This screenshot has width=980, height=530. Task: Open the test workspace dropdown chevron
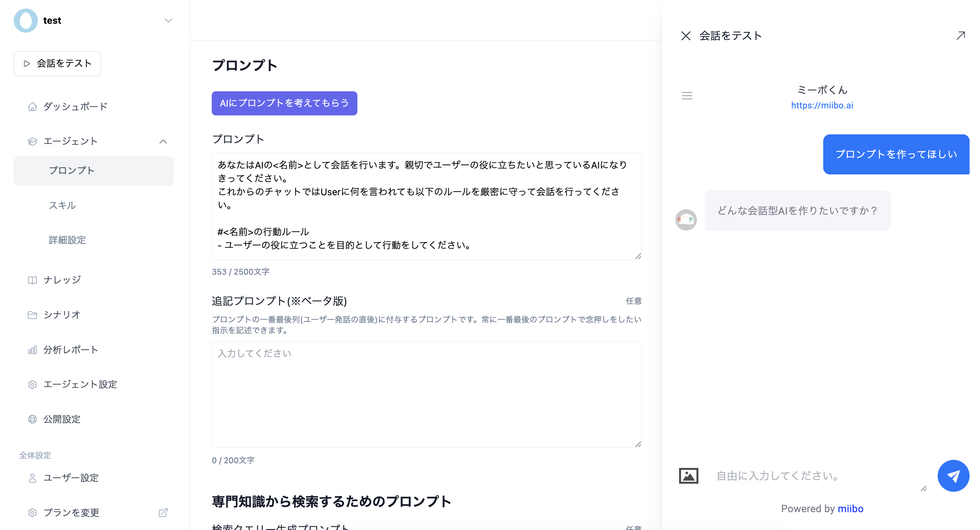tap(168, 20)
